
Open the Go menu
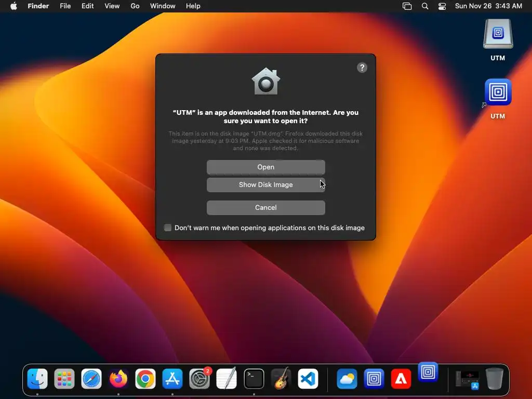coord(135,6)
